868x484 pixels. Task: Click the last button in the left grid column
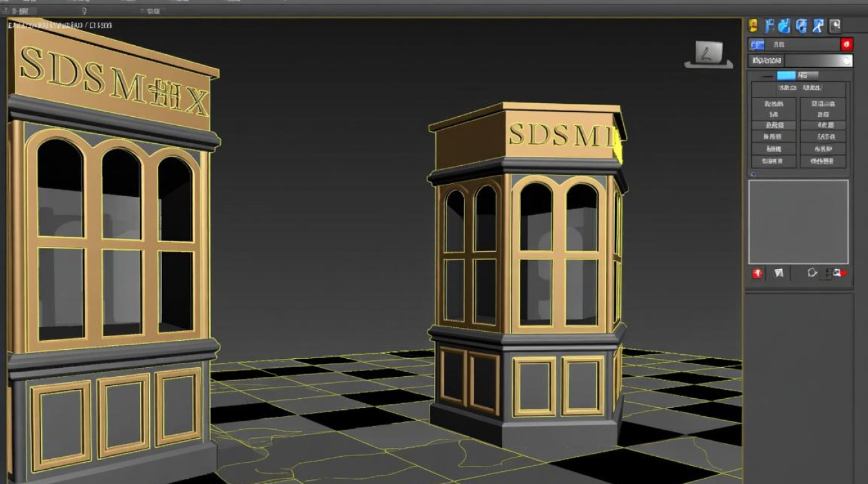(774, 161)
